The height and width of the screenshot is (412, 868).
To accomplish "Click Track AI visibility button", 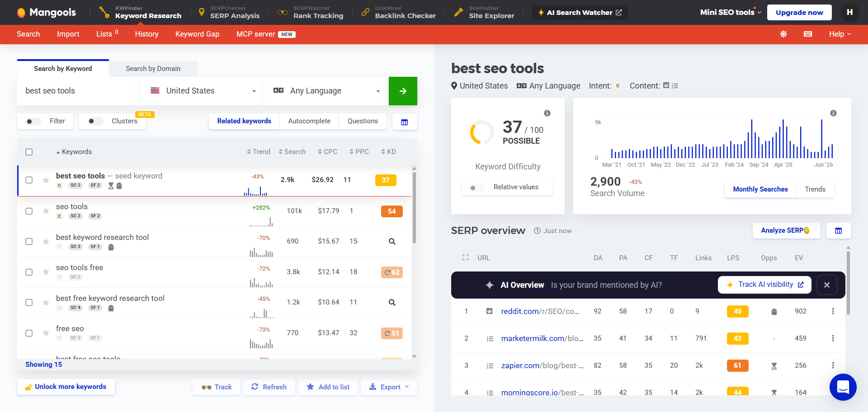I will click(764, 285).
